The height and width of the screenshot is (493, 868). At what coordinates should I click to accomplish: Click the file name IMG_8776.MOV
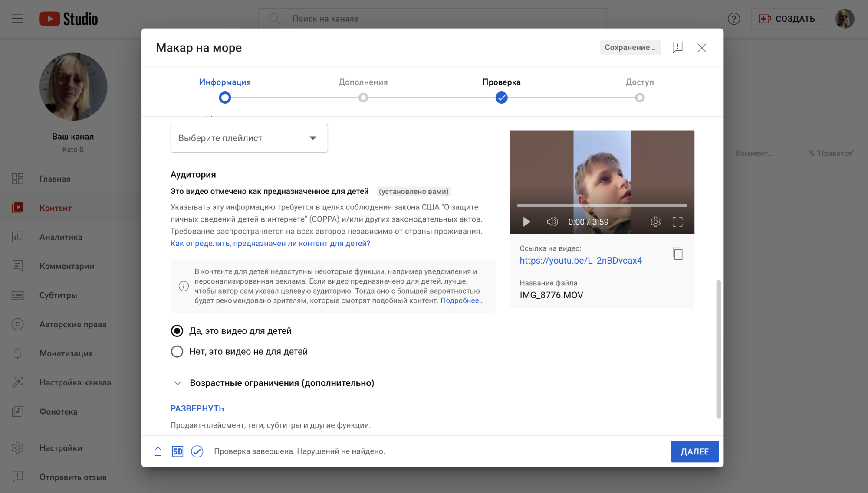tap(551, 295)
